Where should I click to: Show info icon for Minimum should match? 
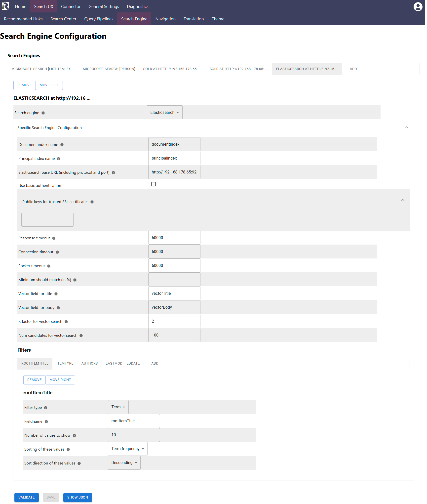point(75,280)
